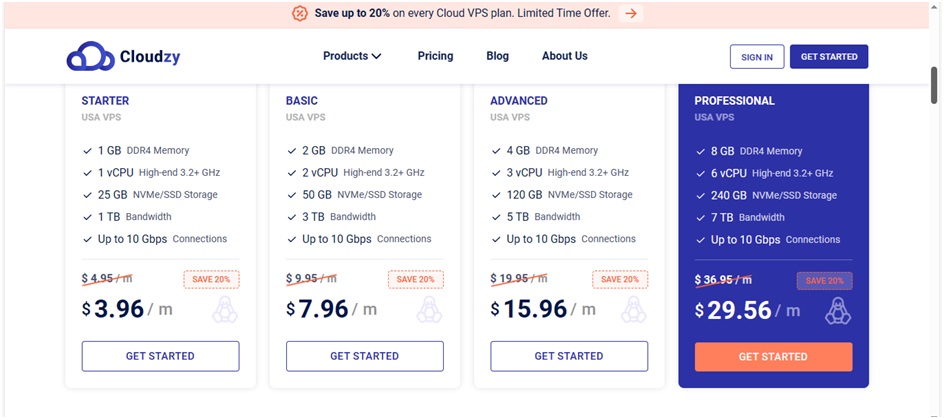944x419 pixels.
Task: Click the promo banner arrow icon
Action: [x=629, y=13]
